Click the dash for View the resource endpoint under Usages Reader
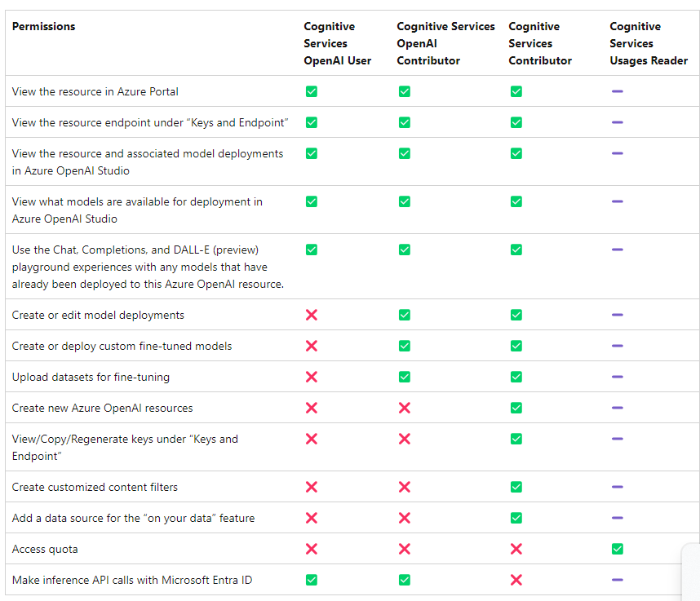This screenshot has height=601, width=700. click(618, 122)
